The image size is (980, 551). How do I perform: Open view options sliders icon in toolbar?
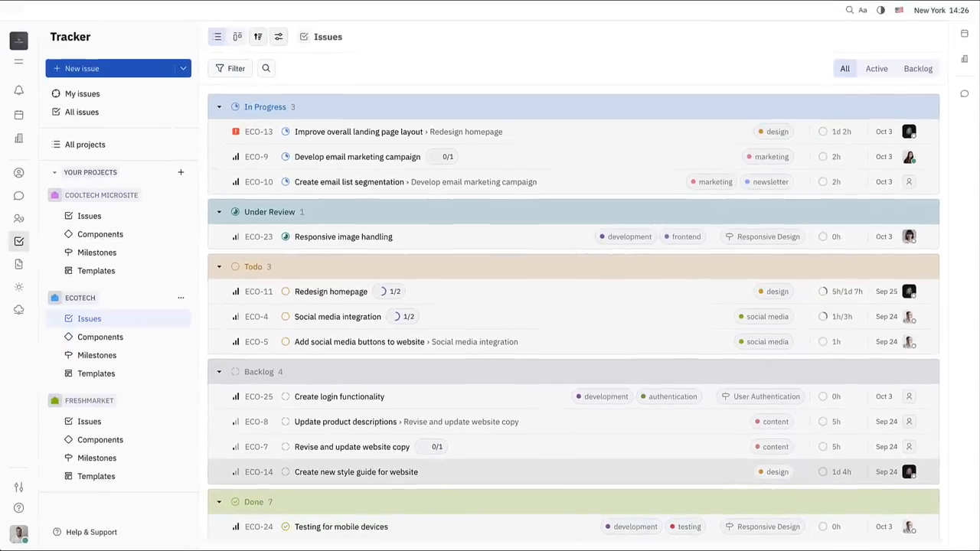tap(279, 37)
